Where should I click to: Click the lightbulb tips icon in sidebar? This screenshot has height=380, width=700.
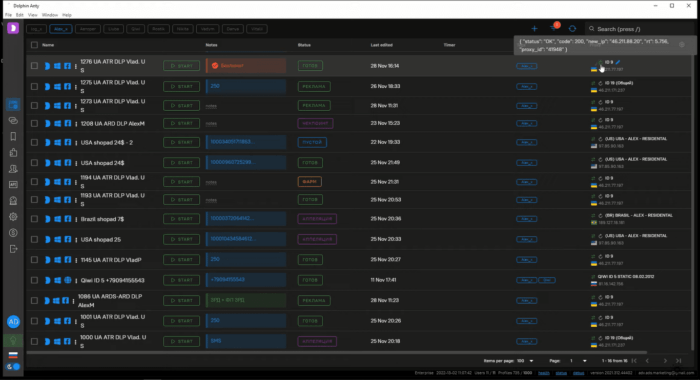click(x=13, y=341)
